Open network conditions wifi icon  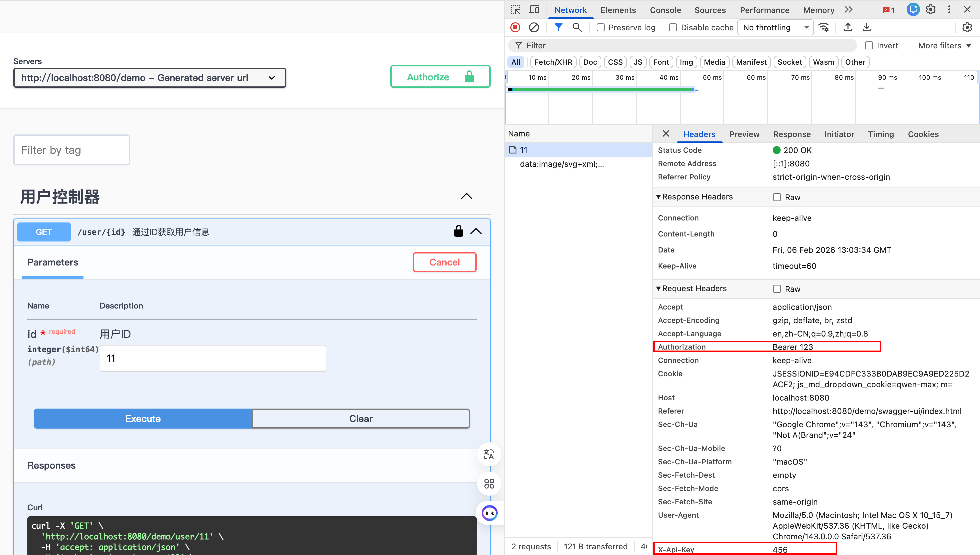[x=824, y=27]
